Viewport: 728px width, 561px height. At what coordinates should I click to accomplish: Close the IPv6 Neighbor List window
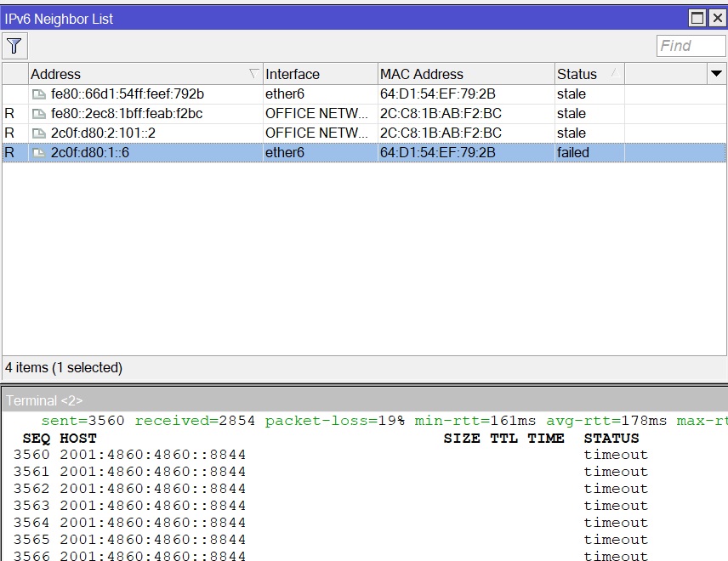pyautogui.click(x=715, y=18)
